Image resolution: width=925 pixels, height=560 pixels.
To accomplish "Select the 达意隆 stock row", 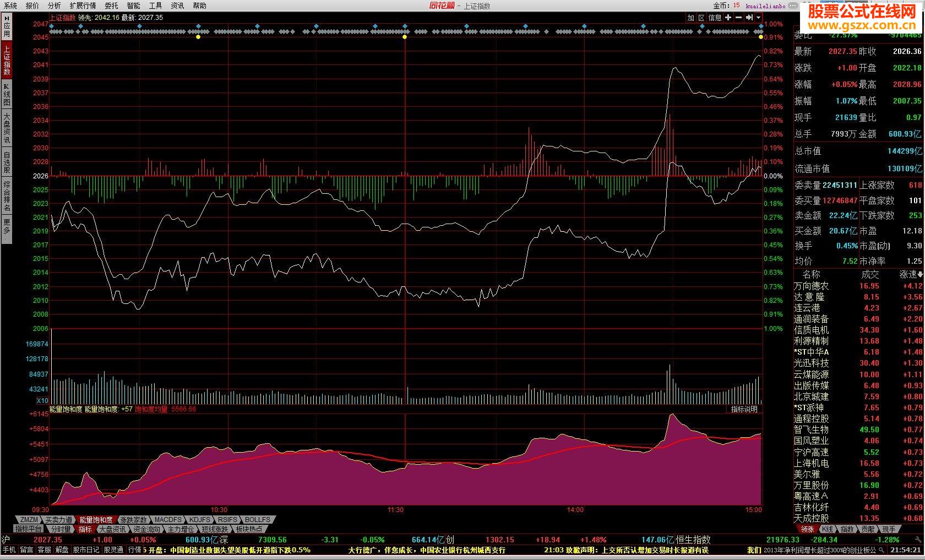I will coord(858,297).
